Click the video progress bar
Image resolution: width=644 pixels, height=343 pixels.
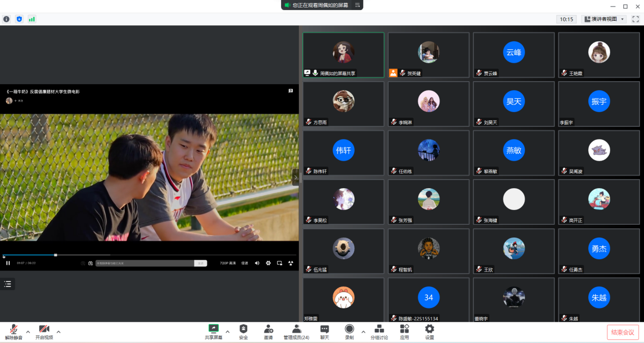(x=152, y=255)
